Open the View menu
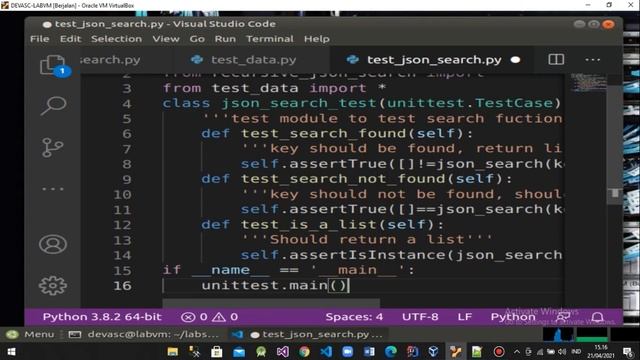This screenshot has height=360, width=640. point(166,39)
